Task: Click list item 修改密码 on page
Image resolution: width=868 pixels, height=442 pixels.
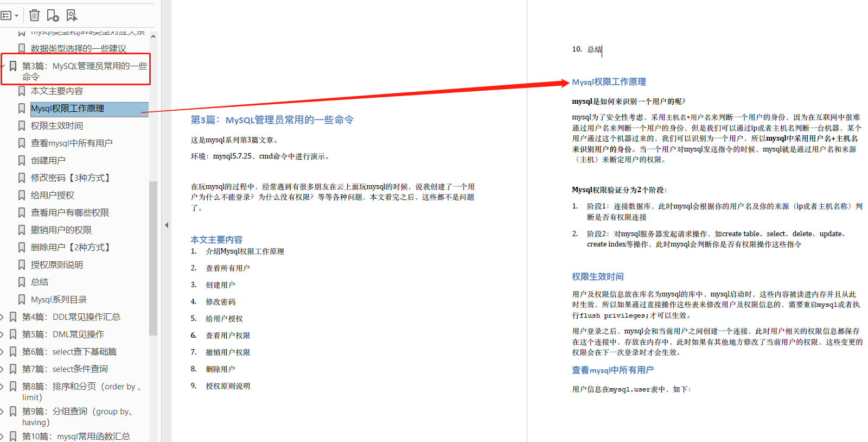Action: (220, 302)
